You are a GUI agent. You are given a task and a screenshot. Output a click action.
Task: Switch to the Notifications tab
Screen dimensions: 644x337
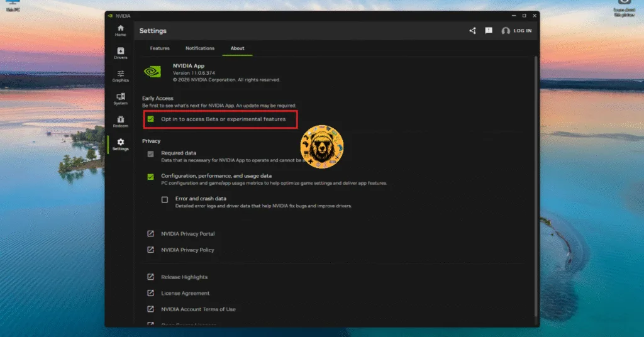coord(199,48)
